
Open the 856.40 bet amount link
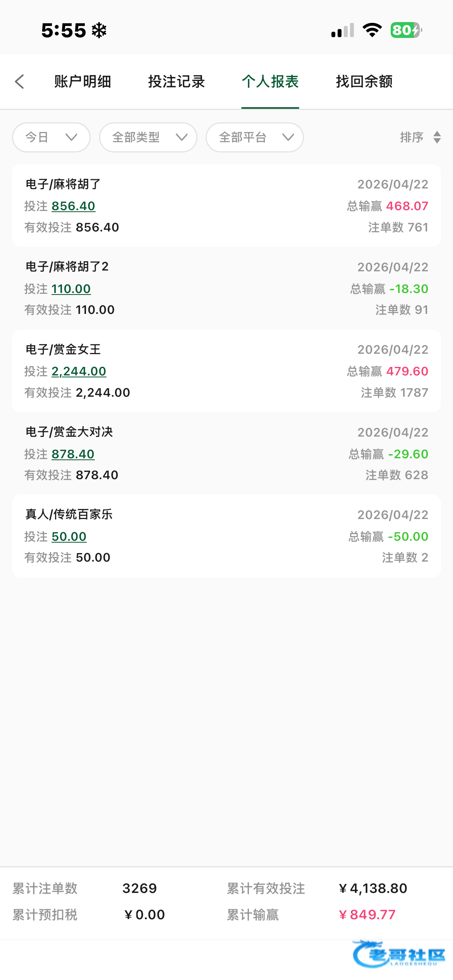(x=74, y=206)
